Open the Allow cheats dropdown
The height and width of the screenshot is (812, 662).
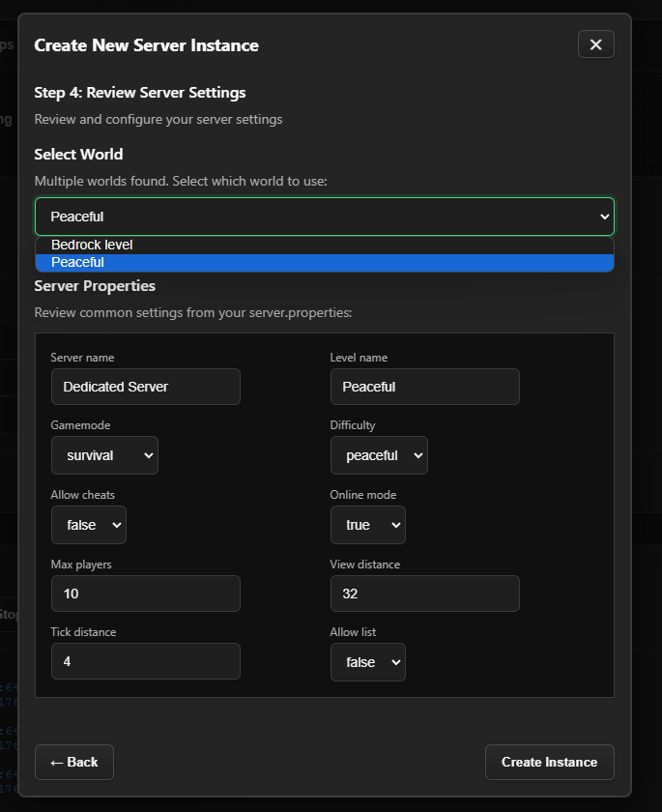click(88, 525)
